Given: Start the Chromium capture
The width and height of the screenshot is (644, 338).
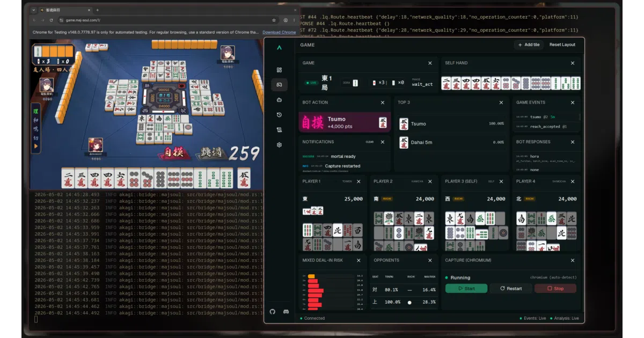Looking at the screenshot, I should point(466,289).
